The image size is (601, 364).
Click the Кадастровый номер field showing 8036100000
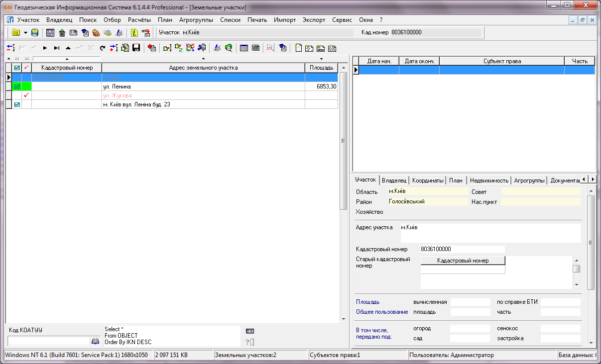[x=463, y=249]
